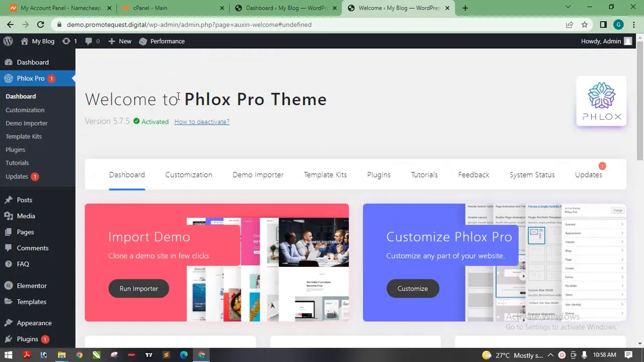This screenshot has height=362, width=644.
Task: Select the Template Kits tab in Phlox panel
Action: [x=325, y=175]
